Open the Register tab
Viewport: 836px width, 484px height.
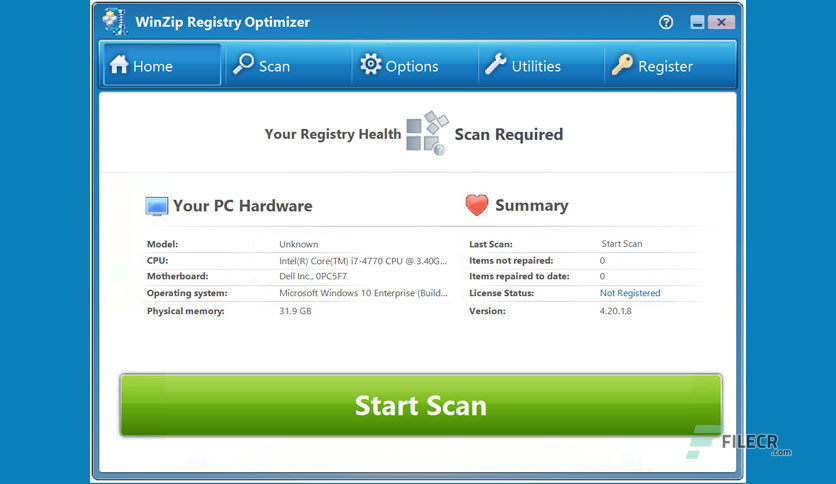coord(670,65)
